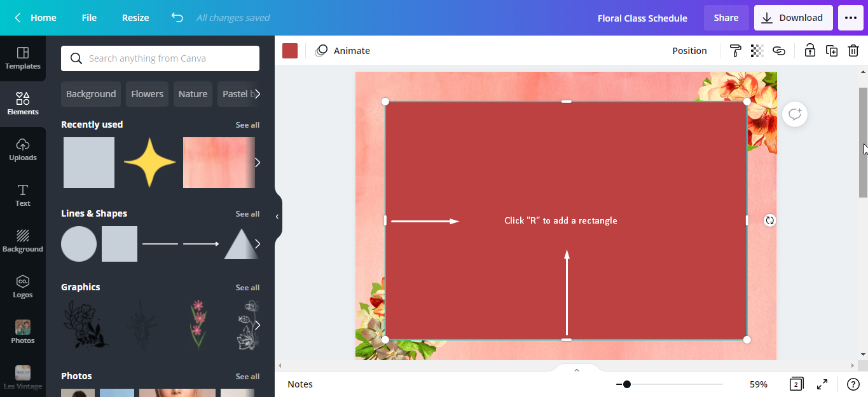The width and height of the screenshot is (868, 397).
Task: Click the undo arrow icon
Action: pos(177,18)
